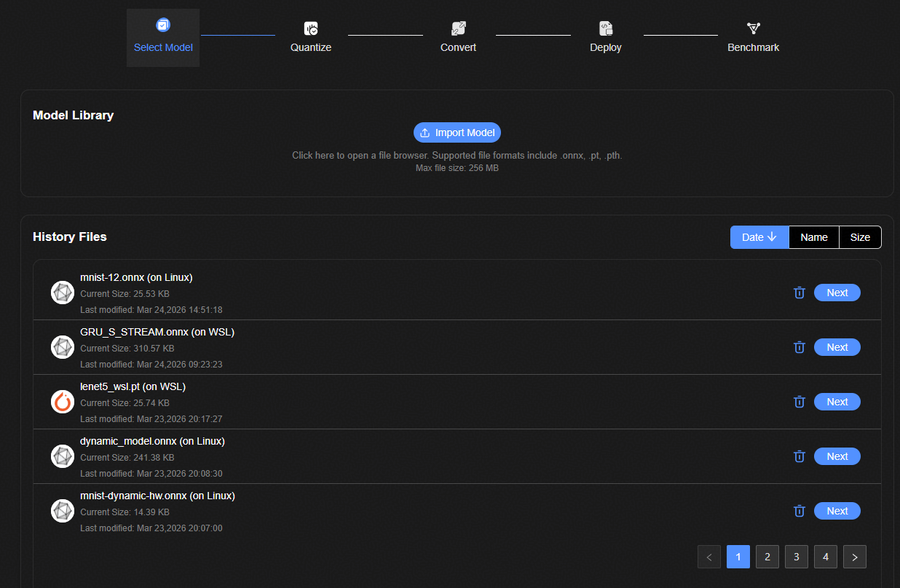Click the PyTorch icon of lenet5_wsl.pt

coord(63,402)
